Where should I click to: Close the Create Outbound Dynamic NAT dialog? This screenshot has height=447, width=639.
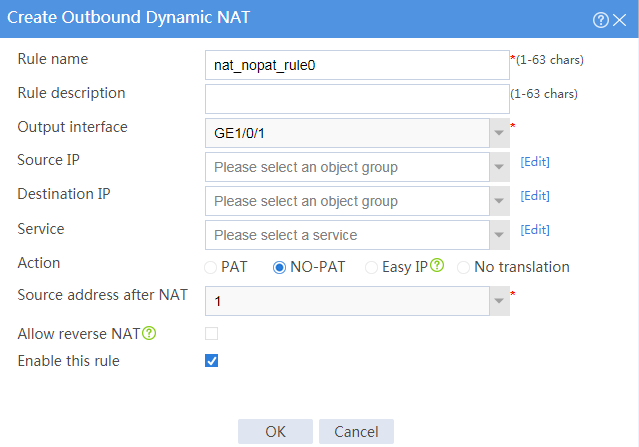pos(619,20)
